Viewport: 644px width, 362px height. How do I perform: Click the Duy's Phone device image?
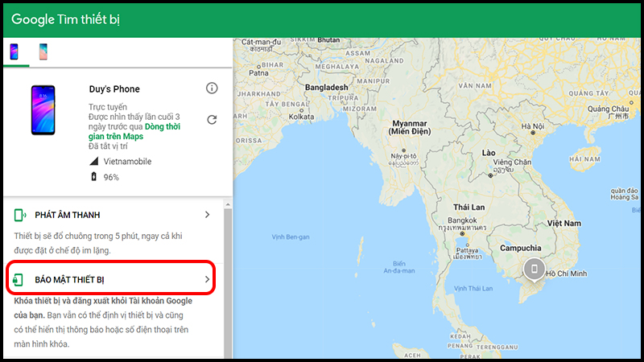pyautogui.click(x=43, y=110)
